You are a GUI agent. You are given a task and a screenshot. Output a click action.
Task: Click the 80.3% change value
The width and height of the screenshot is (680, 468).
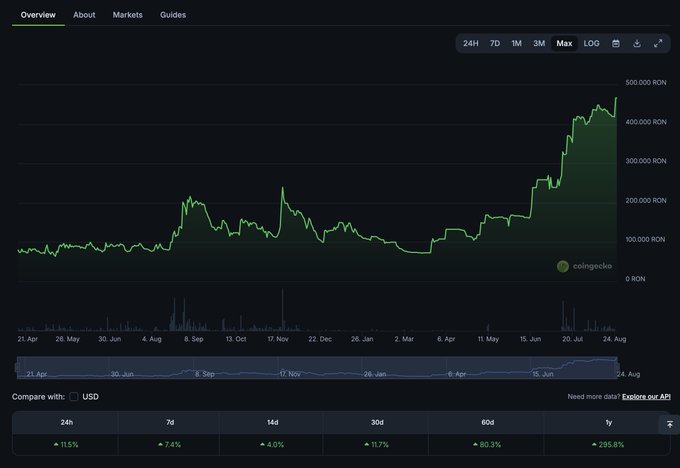[487, 445]
